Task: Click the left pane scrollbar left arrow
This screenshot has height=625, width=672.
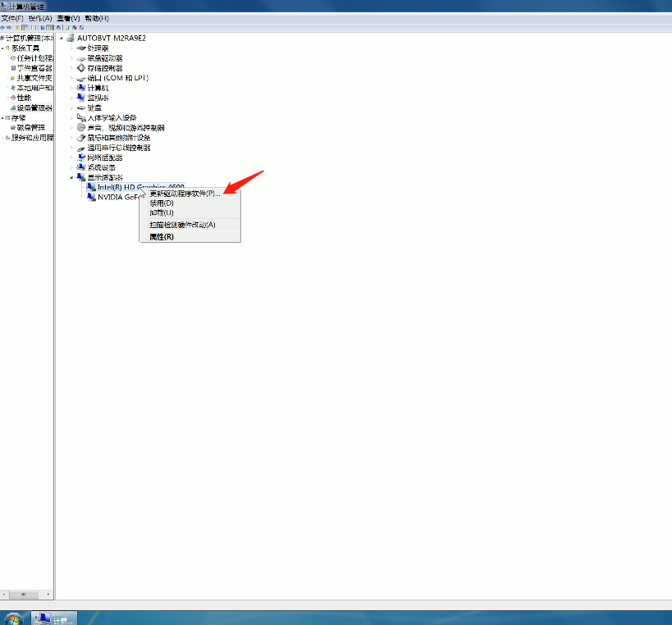Action: pos(3,594)
